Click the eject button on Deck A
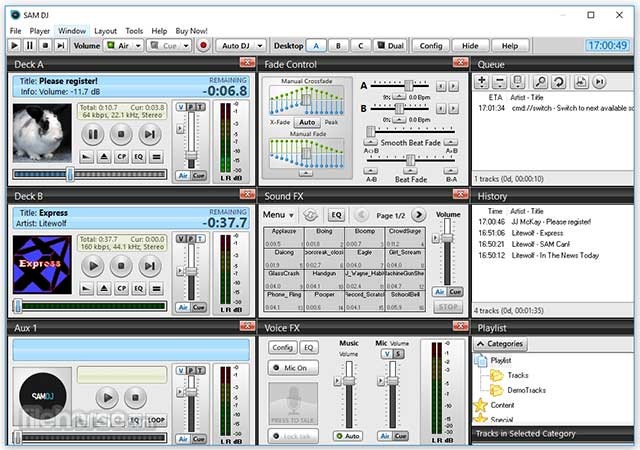 [x=103, y=157]
